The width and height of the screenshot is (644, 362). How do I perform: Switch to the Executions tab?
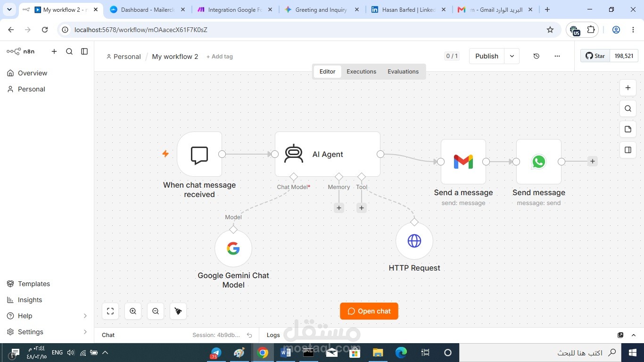[362, 72]
